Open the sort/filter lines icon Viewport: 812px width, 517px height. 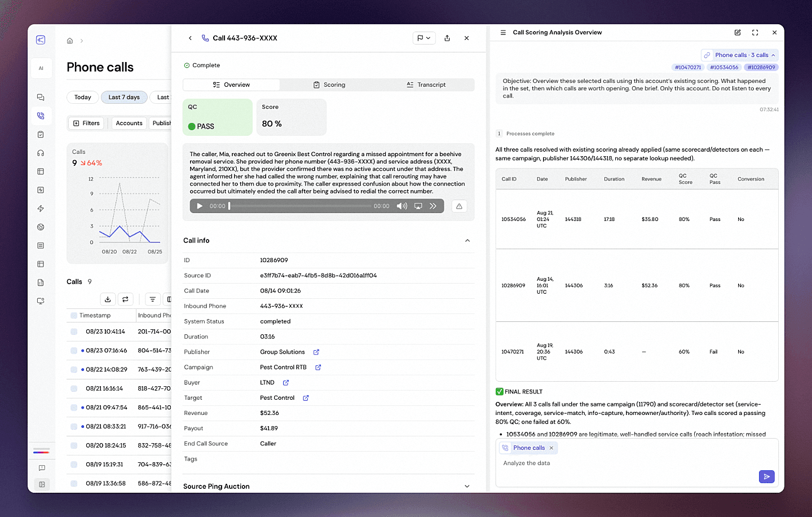152,299
